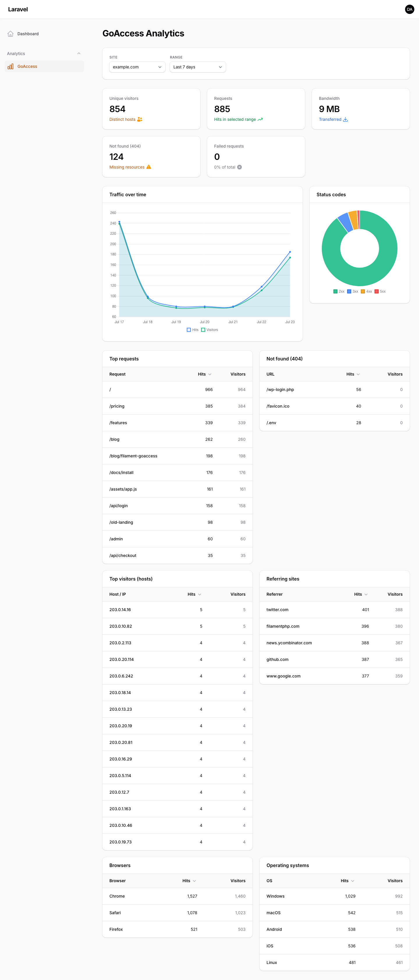Image resolution: width=419 pixels, height=980 pixels.
Task: Click the Safari browser row
Action: (177, 913)
